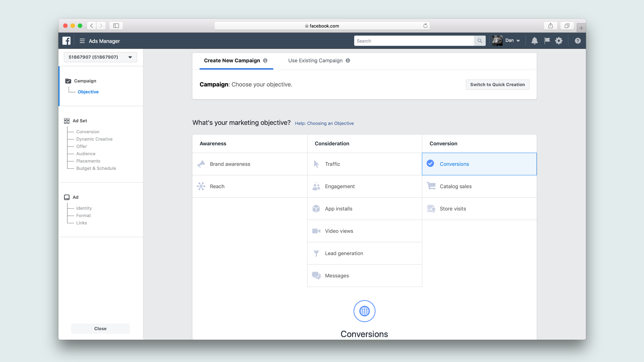Click the Lead generation funnel icon
The height and width of the screenshot is (362, 644).
(x=316, y=253)
